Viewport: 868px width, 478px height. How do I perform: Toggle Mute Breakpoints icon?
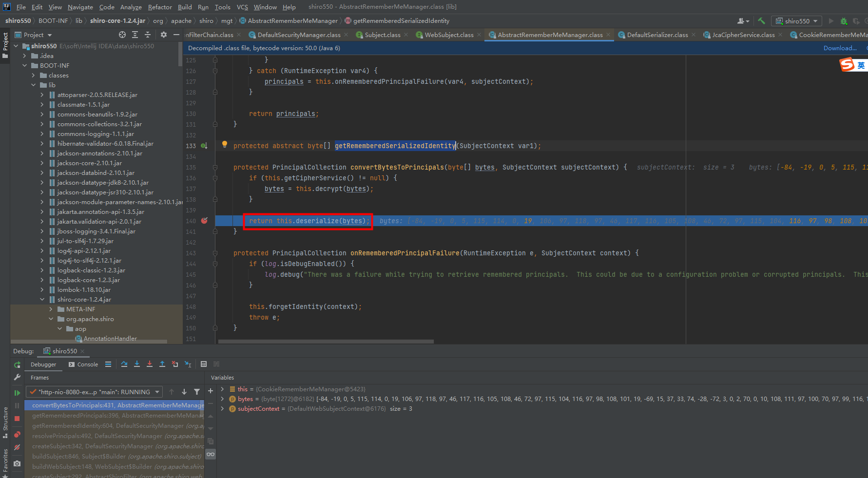[x=17, y=447]
